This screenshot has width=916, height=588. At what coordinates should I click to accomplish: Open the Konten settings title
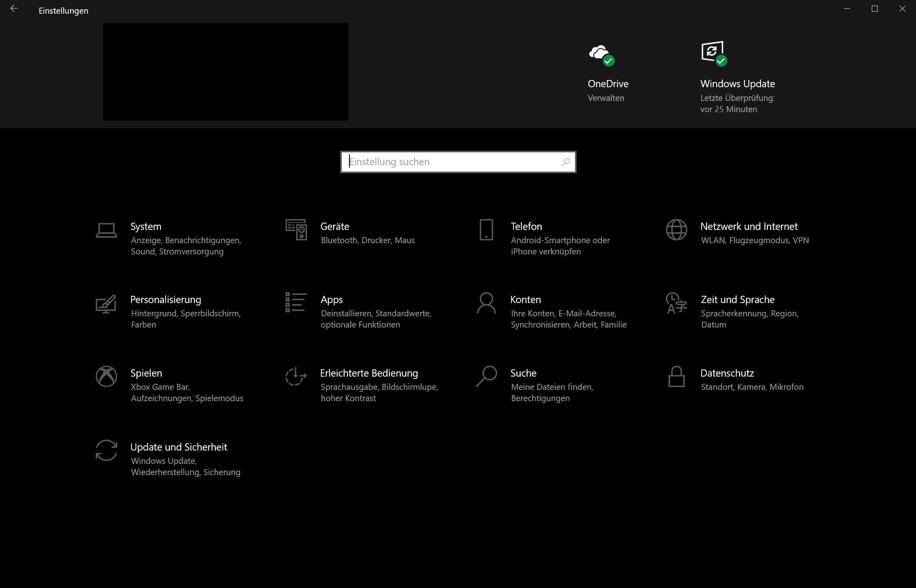point(526,300)
